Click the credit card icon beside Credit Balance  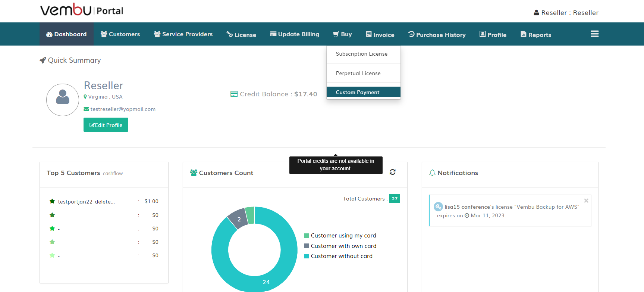[234, 94]
